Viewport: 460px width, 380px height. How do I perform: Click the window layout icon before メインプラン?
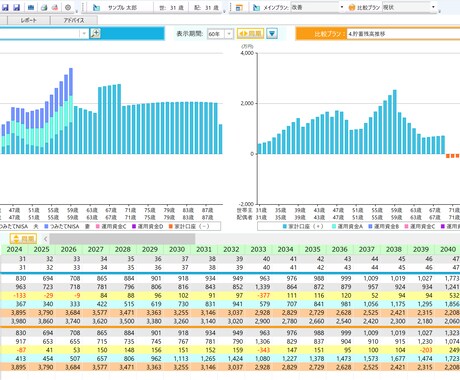point(239,7)
